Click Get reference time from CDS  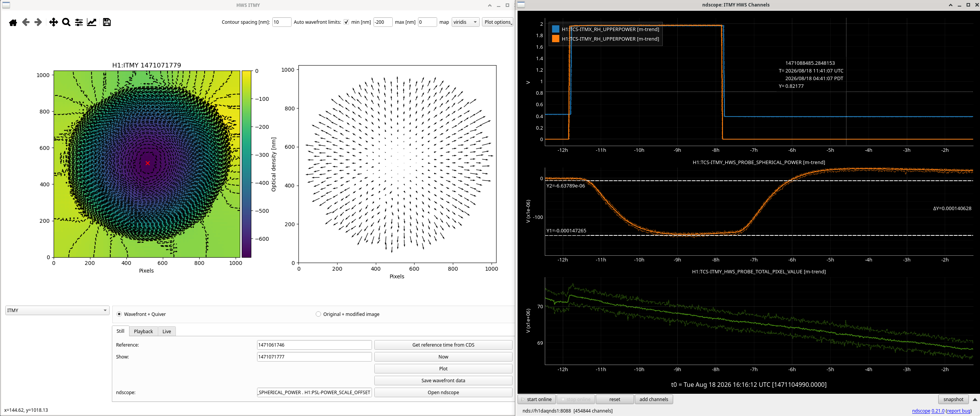(443, 345)
